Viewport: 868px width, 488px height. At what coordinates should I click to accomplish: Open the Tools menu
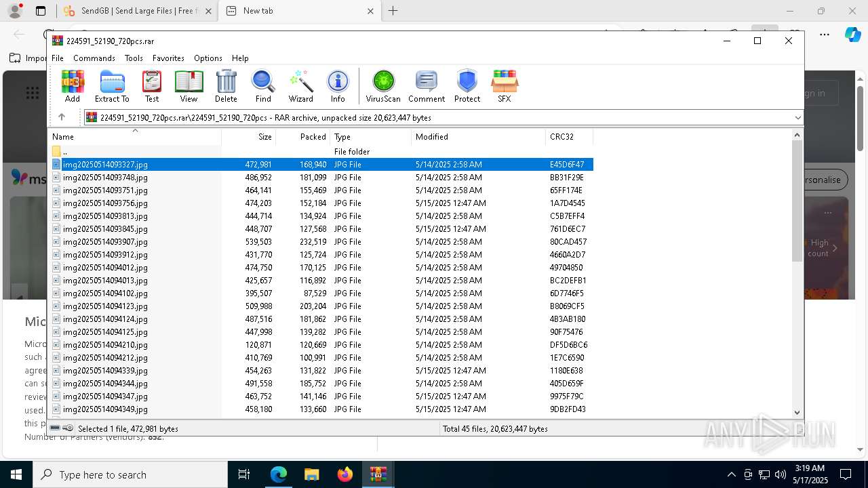coord(134,58)
